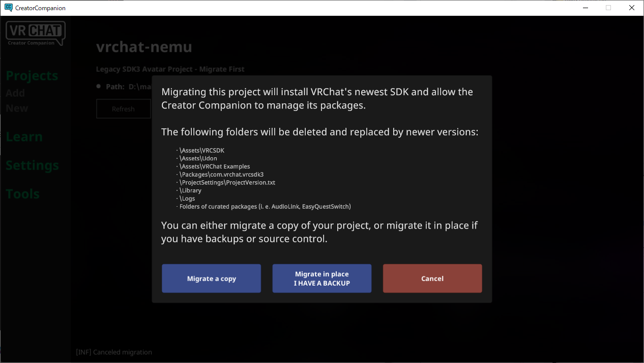The image size is (644, 363).
Task: Click the dimmed Refresh button
Action: 124,109
